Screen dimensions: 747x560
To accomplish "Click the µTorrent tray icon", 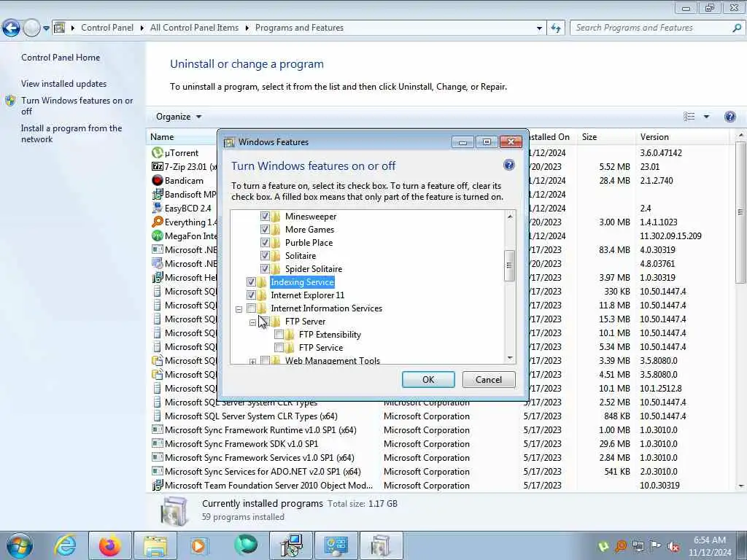I will pos(603,546).
